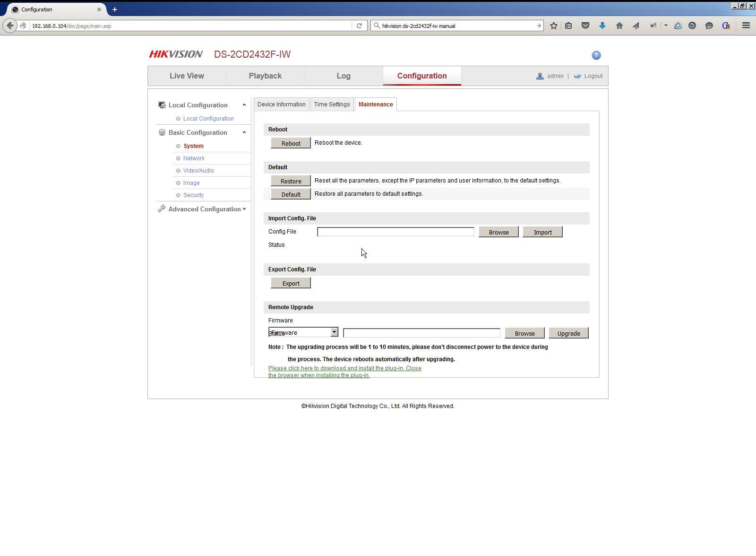
Task: Close the Configuration browser tab
Action: coord(99,9)
